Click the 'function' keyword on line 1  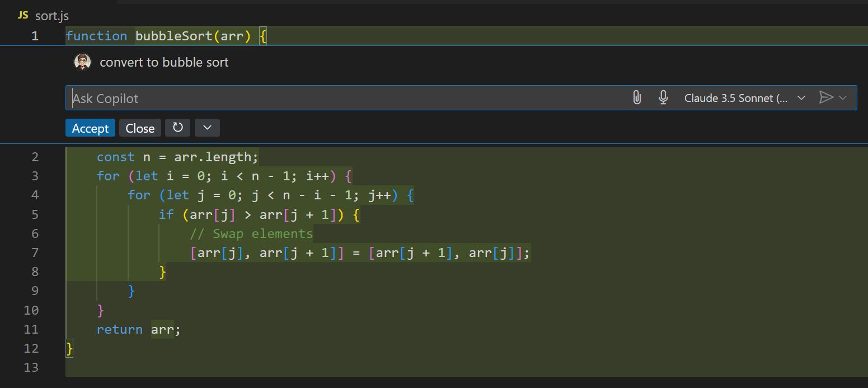coord(96,36)
